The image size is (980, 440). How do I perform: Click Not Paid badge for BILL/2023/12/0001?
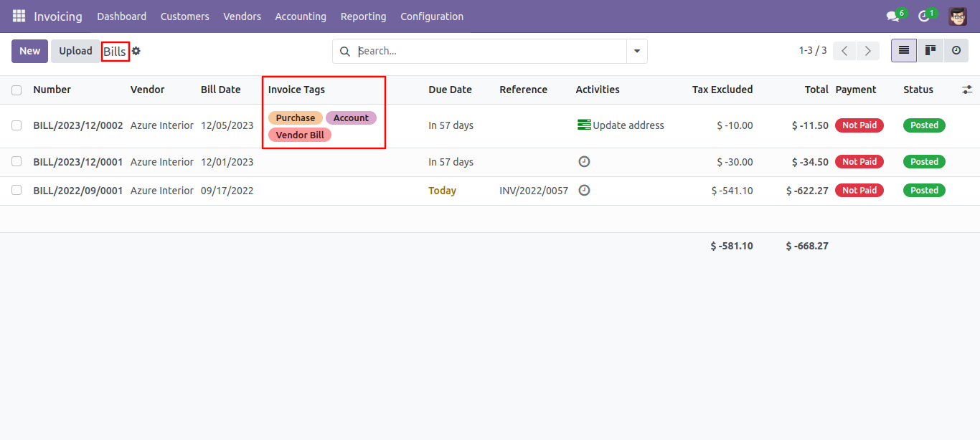click(x=859, y=162)
